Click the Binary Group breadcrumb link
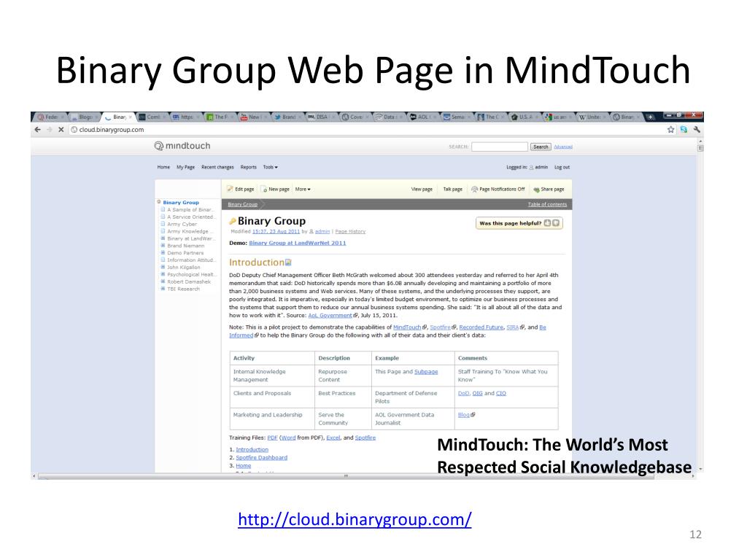Screen dimensions: 747x560 [242, 204]
